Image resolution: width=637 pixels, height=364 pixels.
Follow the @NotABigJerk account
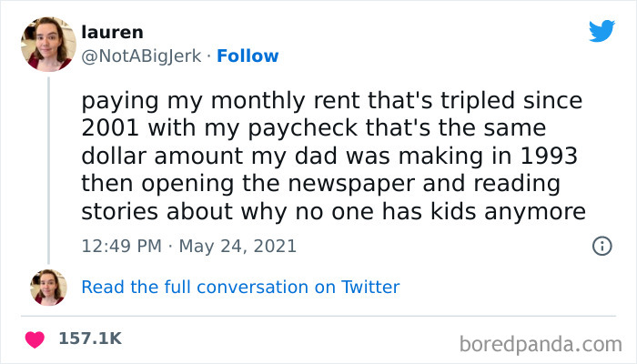pos(248,56)
